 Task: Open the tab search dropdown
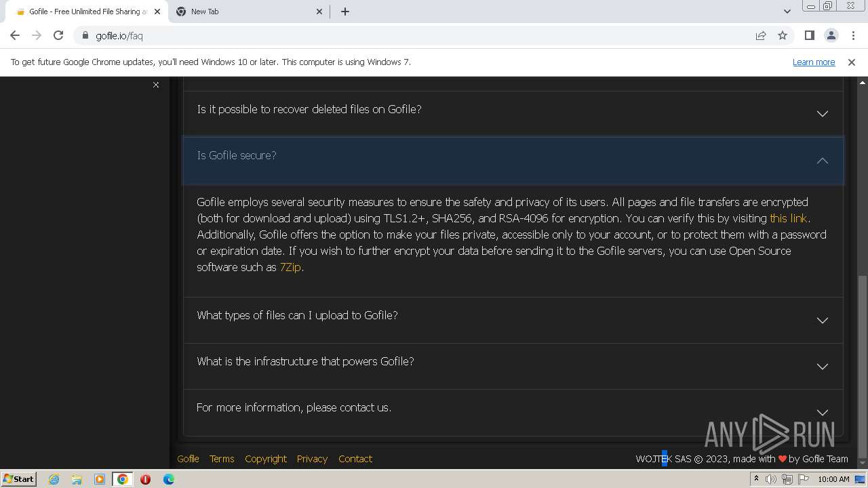tap(787, 12)
